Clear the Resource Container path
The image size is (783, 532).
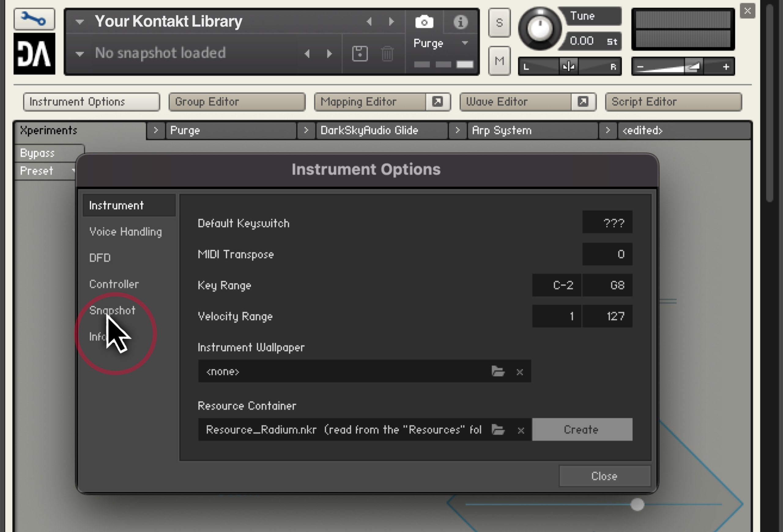[521, 430]
